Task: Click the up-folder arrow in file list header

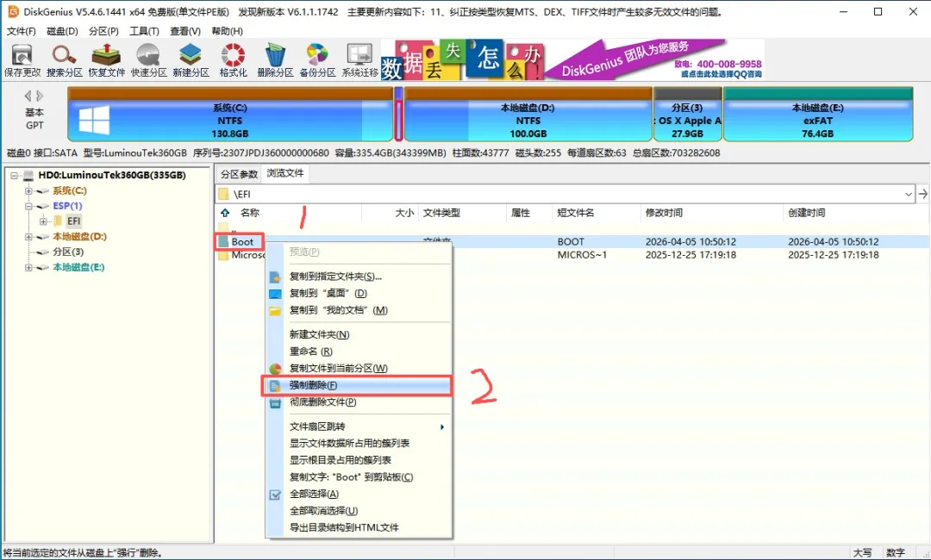Action: point(225,213)
